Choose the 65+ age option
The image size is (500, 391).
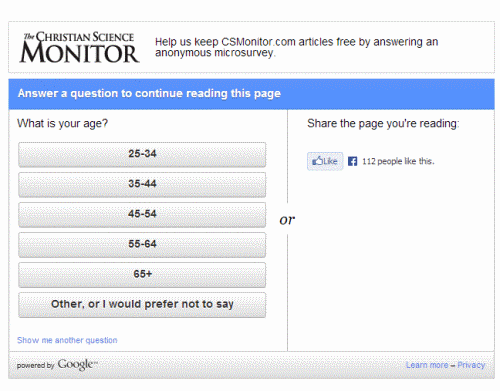coord(142,275)
